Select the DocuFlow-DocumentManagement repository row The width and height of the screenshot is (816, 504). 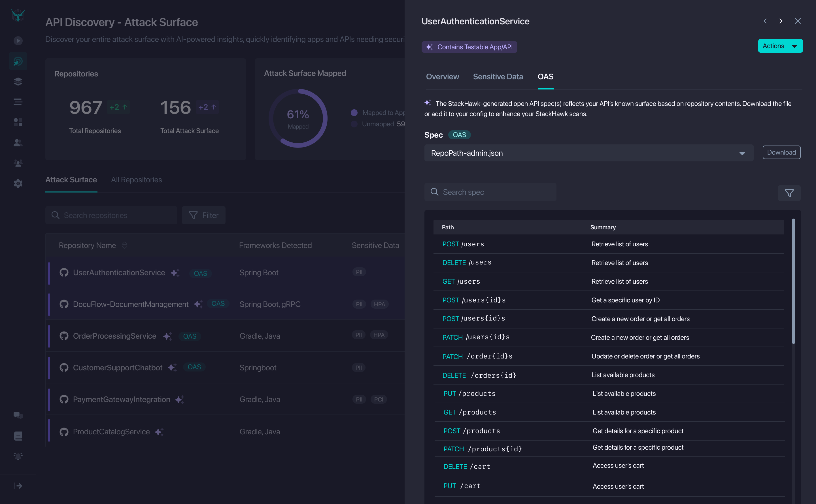[x=130, y=304]
